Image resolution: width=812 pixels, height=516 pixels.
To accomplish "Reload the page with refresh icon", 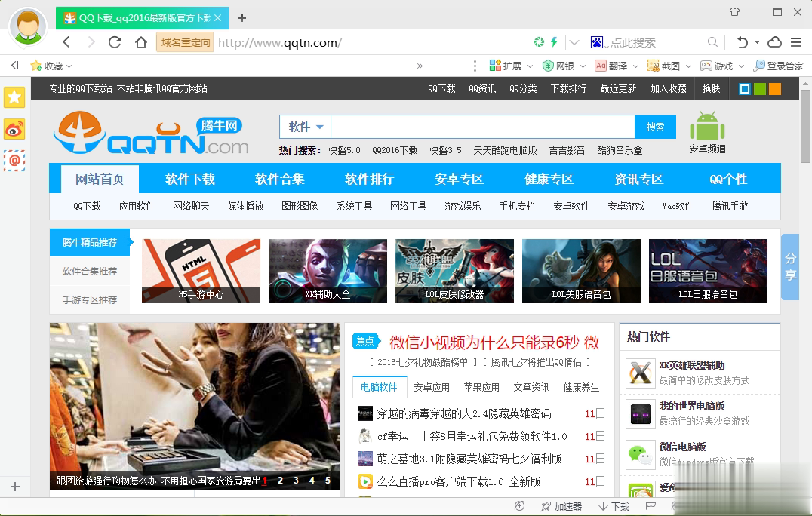I will 115,42.
